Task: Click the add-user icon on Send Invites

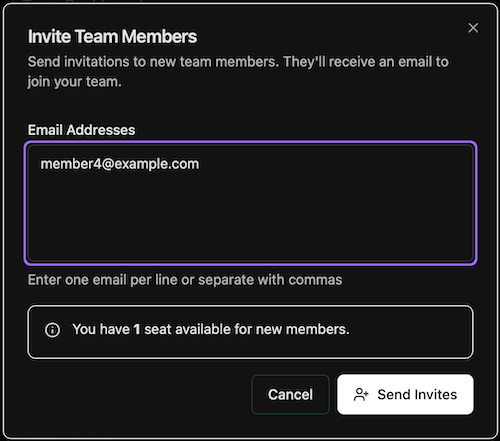Action: (x=361, y=395)
